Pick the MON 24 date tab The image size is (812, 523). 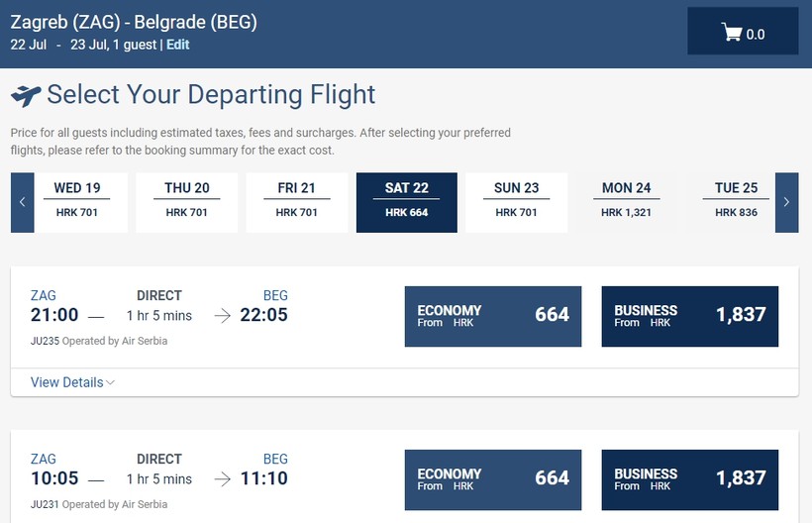(627, 202)
